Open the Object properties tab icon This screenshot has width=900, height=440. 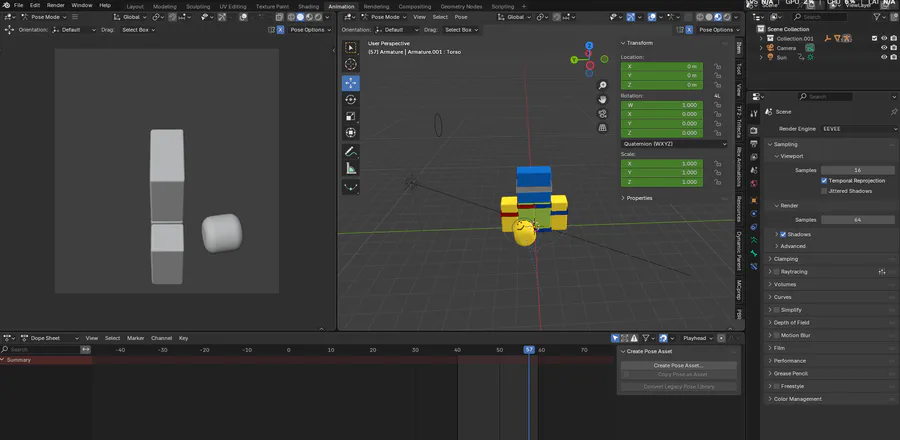[x=754, y=200]
